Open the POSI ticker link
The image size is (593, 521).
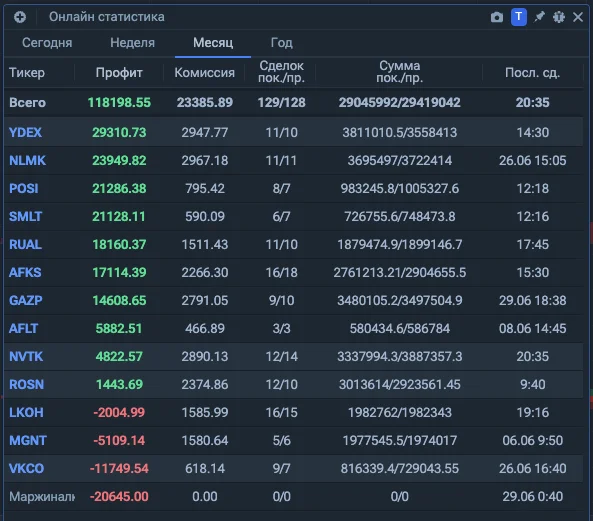click(x=23, y=189)
